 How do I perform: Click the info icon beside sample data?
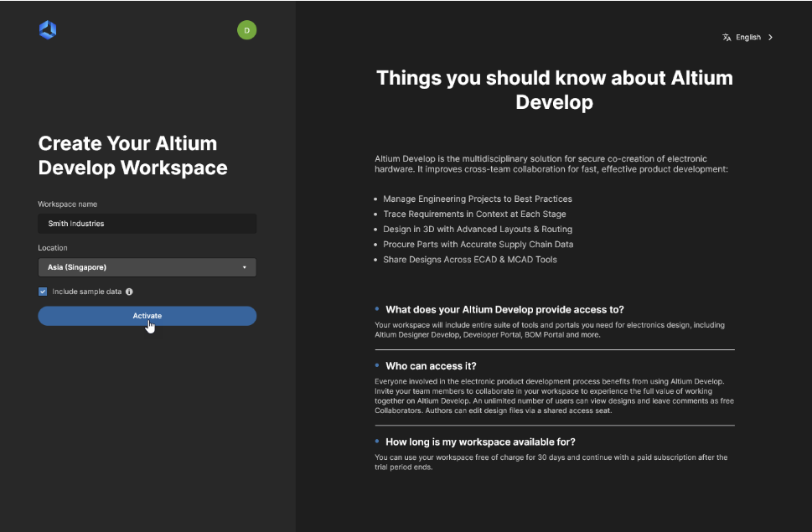coord(129,292)
